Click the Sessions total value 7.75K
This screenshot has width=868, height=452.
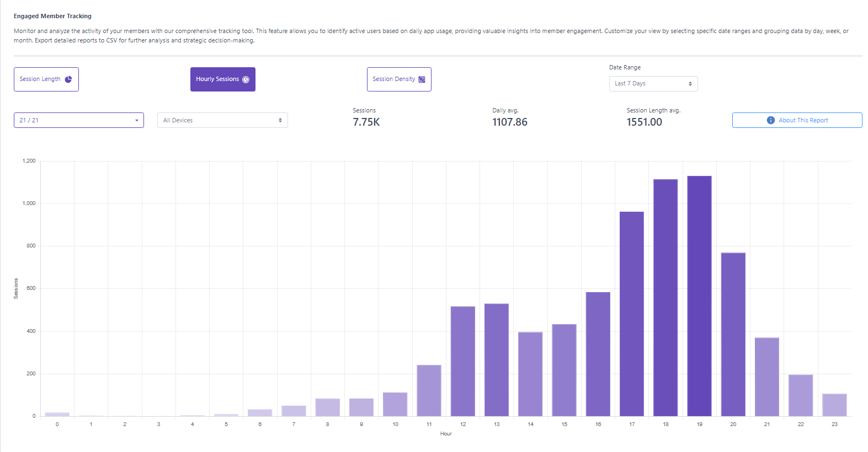coord(366,122)
